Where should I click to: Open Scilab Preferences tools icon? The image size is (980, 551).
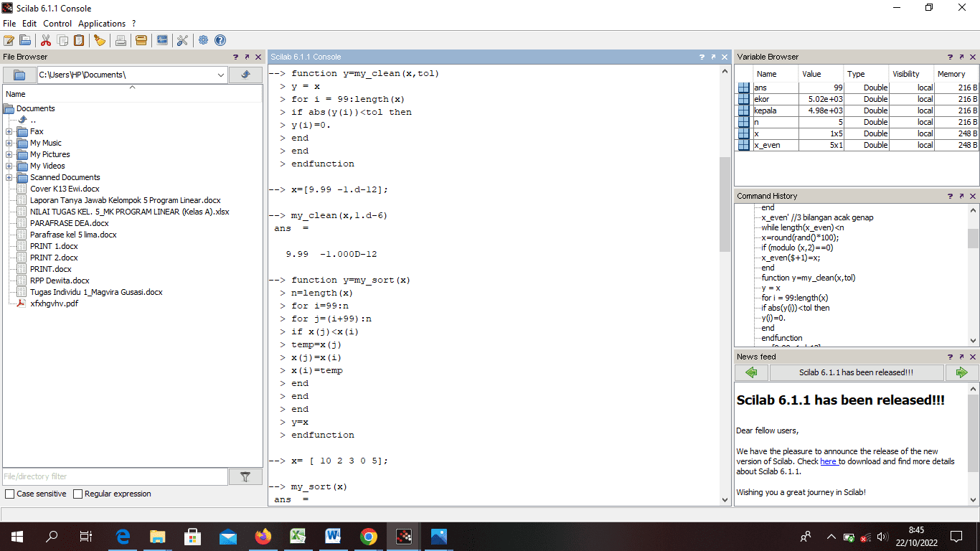click(183, 40)
